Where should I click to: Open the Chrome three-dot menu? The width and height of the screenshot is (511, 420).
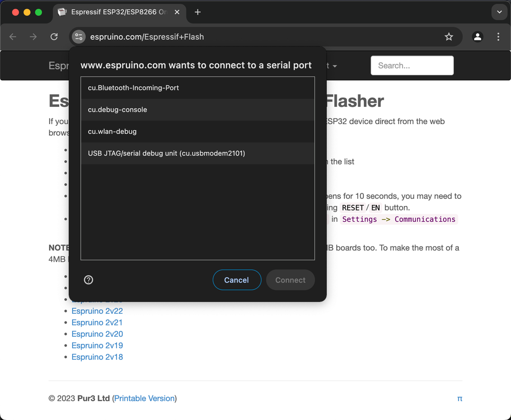498,37
